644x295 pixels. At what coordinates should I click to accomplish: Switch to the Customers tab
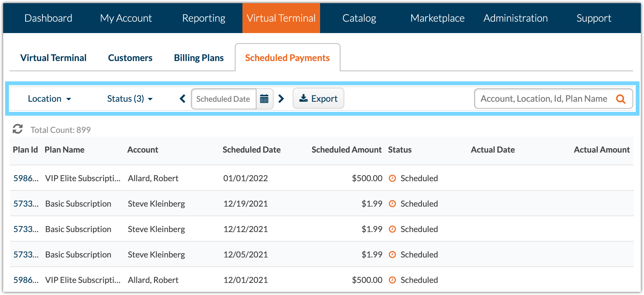coord(130,58)
